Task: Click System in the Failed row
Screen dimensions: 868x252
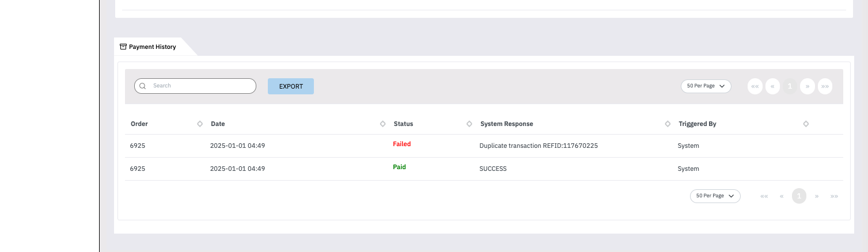Action: coord(688,146)
